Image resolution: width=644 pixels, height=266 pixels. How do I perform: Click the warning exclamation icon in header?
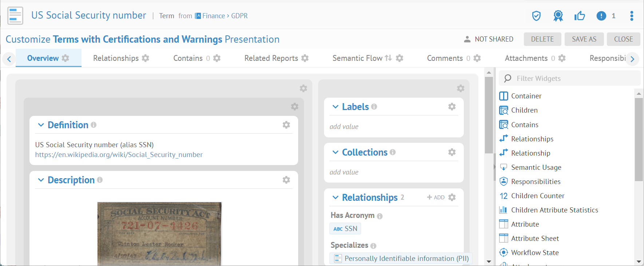tap(601, 16)
